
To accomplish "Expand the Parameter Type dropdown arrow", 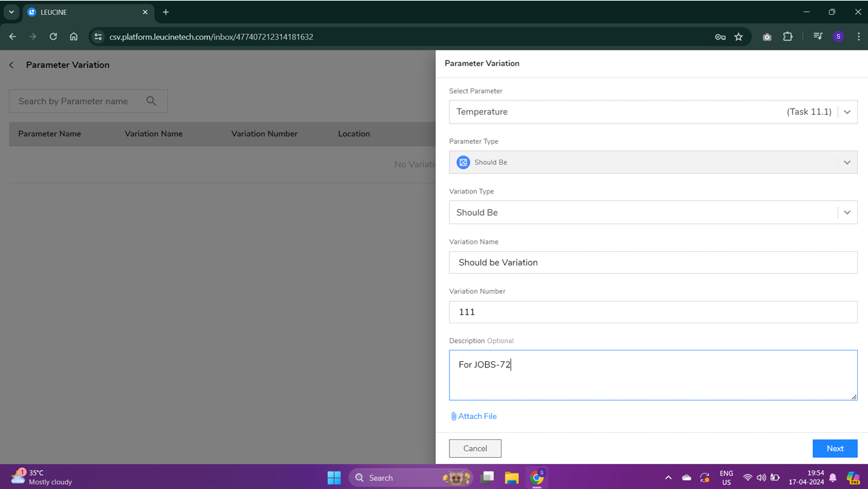I will coord(847,162).
